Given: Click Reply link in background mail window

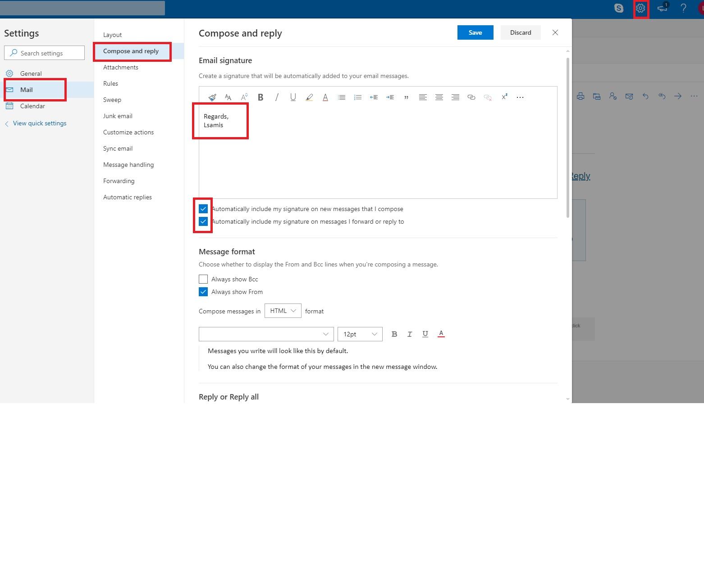Looking at the screenshot, I should [x=581, y=176].
